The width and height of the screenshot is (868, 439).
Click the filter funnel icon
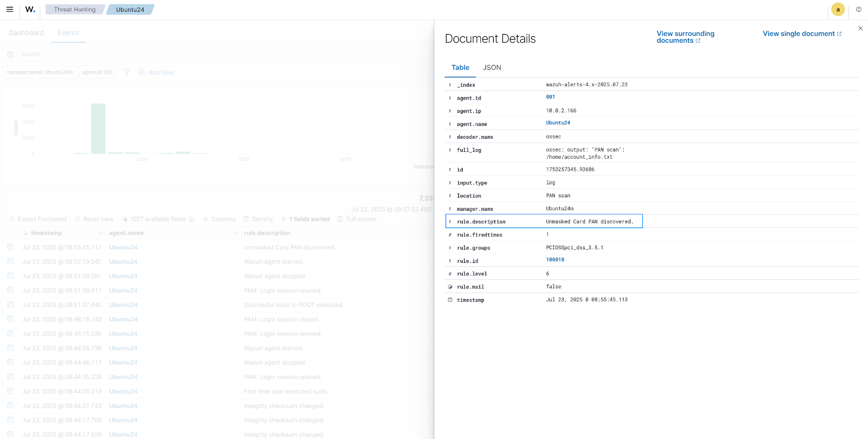(x=126, y=72)
